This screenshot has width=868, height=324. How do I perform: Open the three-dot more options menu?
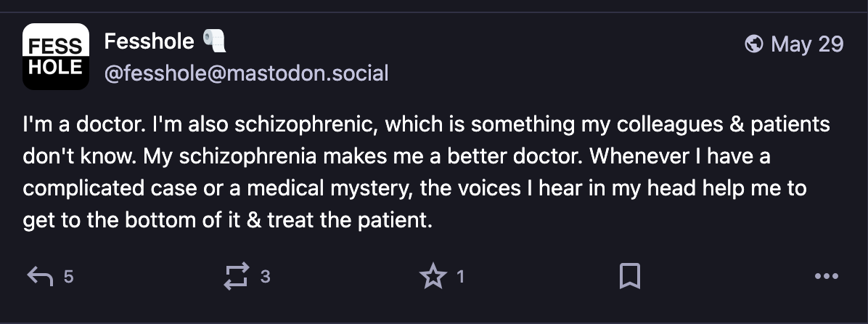tap(827, 276)
